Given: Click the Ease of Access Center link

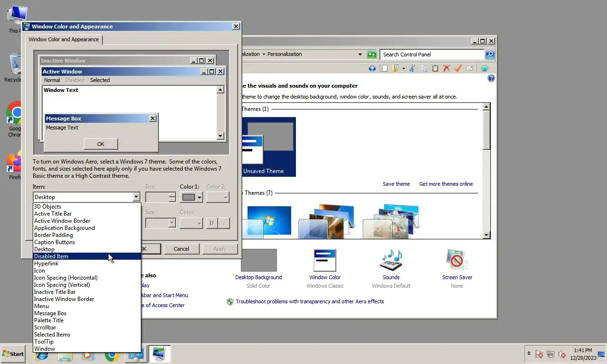Looking at the screenshot, I should (x=163, y=305).
